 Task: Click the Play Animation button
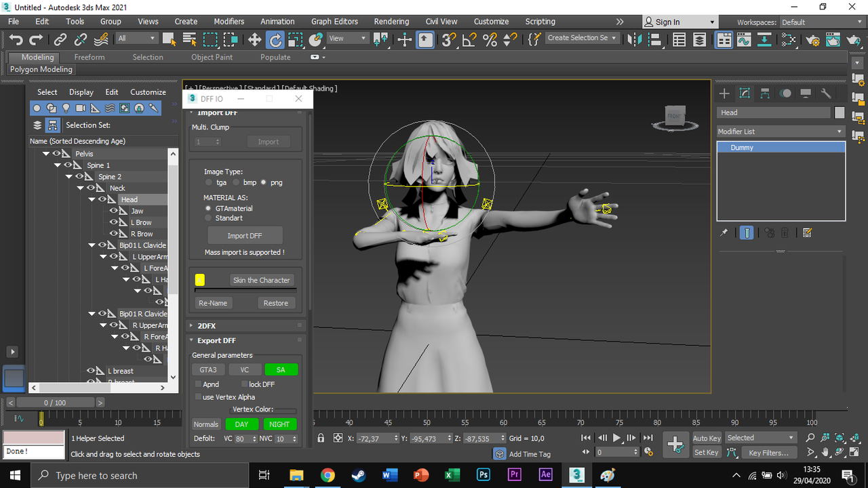coord(616,438)
